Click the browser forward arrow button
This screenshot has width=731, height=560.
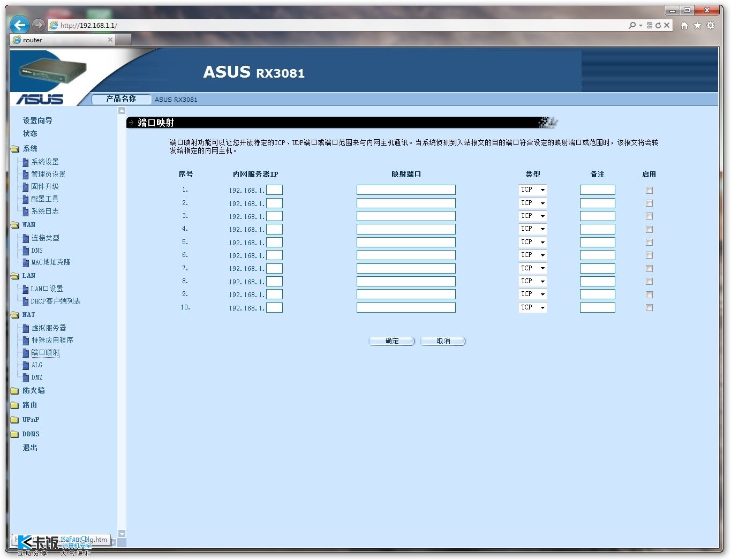pos(38,25)
